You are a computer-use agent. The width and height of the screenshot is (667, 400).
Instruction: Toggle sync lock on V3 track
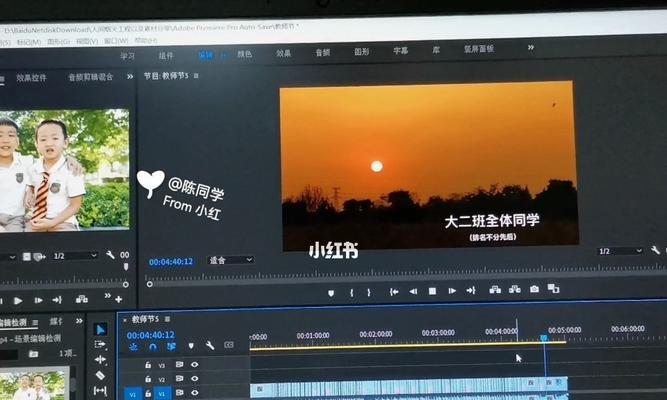coord(180,364)
